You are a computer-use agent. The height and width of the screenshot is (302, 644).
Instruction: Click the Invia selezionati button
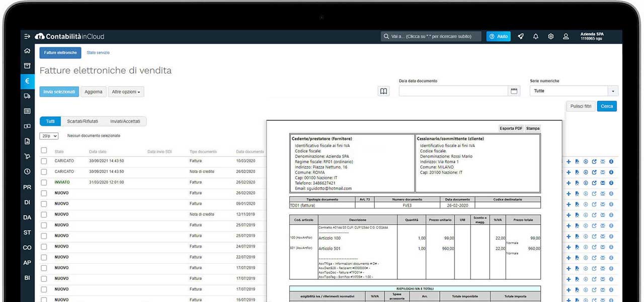59,92
